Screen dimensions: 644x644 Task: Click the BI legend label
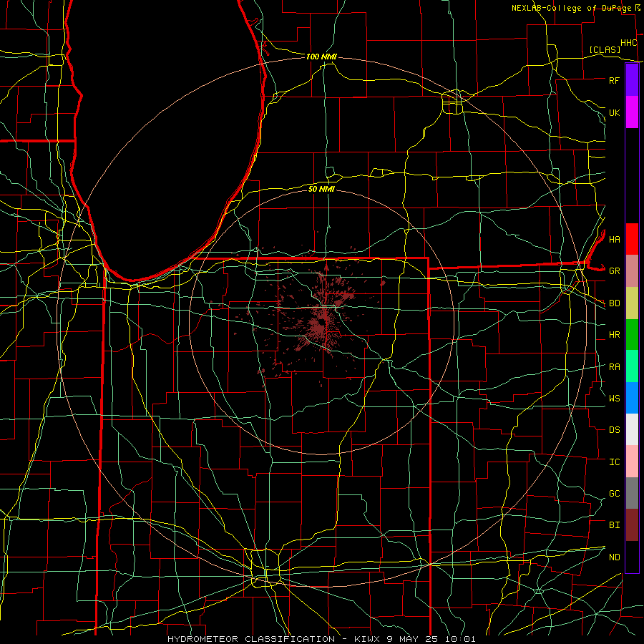click(614, 525)
